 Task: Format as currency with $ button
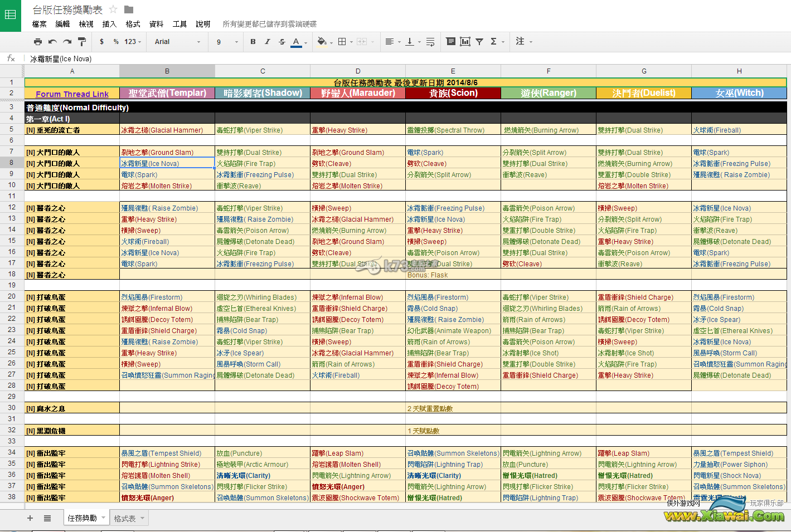(101, 42)
